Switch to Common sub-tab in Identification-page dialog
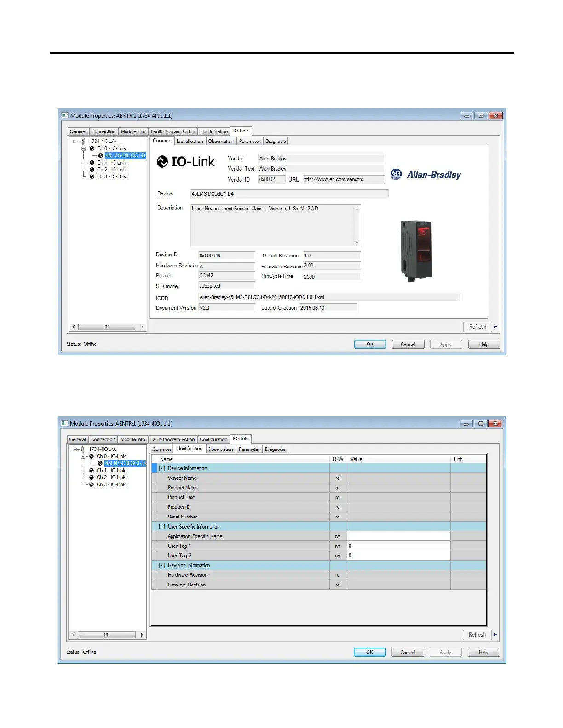The image size is (563, 728). (161, 449)
